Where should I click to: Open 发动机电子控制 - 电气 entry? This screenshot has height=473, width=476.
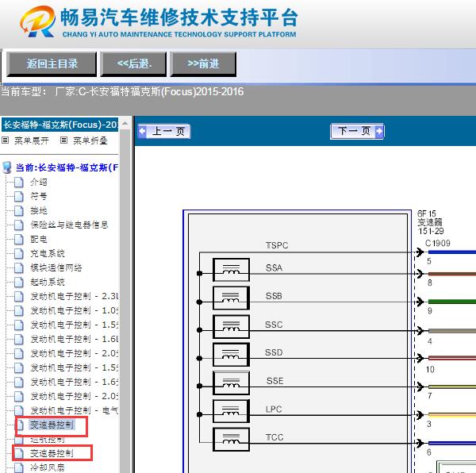click(74, 410)
